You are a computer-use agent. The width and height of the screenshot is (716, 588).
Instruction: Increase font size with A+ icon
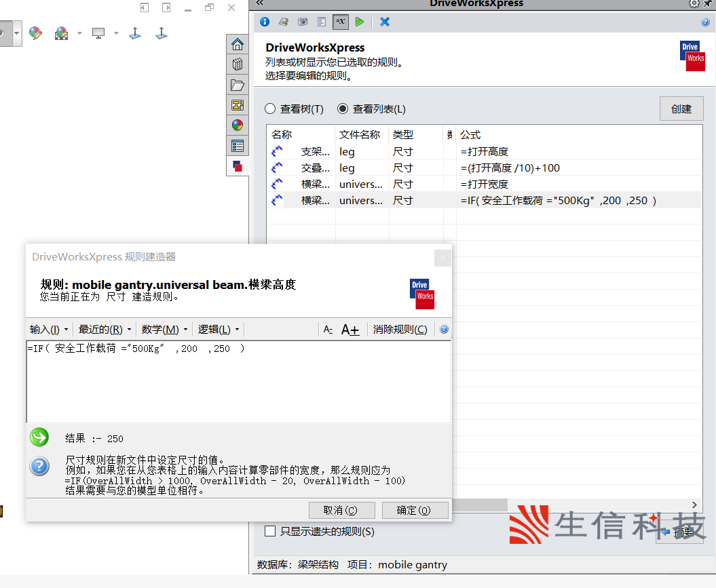350,330
